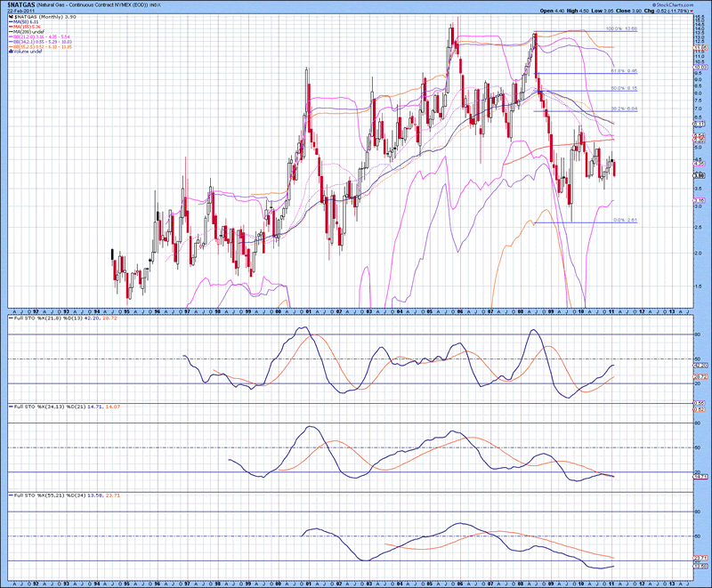
Task: Click the 38.2% Fibonacci retracement label
Action: [624, 109]
